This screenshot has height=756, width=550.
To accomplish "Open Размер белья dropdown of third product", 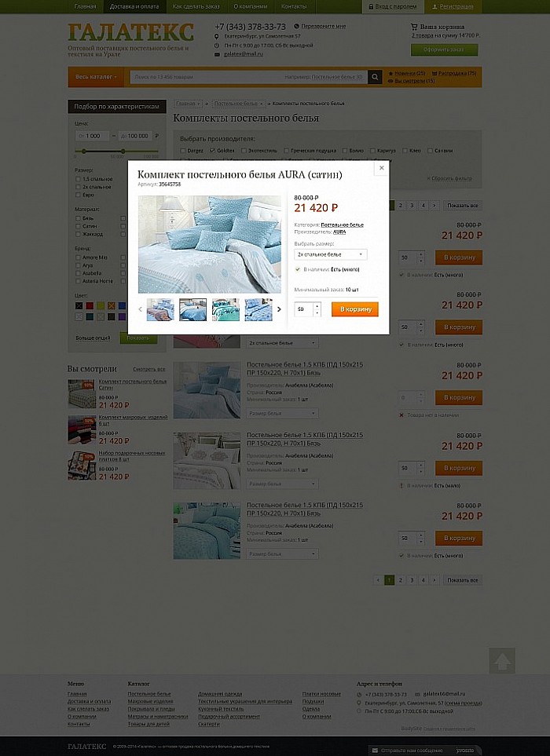I will (283, 413).
